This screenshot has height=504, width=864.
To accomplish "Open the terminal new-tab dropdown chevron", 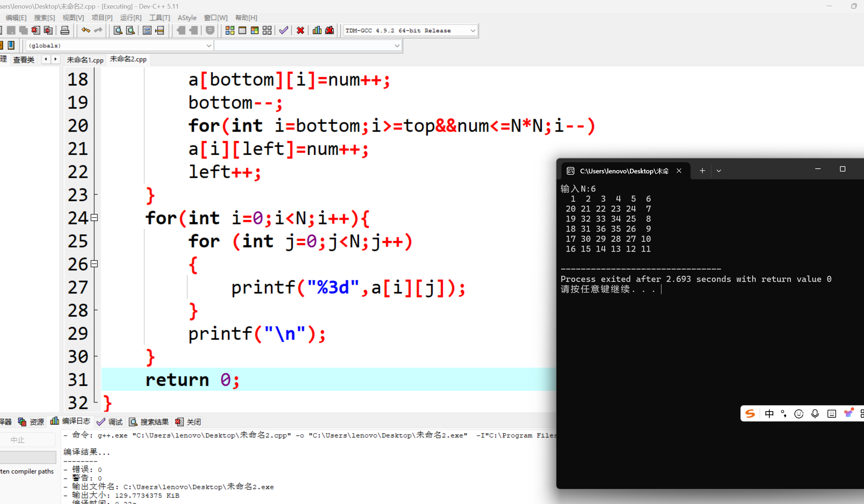I will point(719,171).
